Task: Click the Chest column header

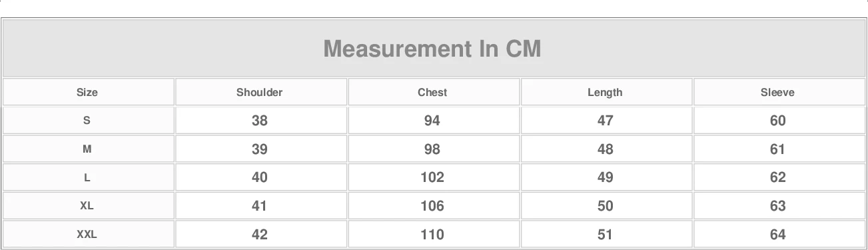Action: (432, 93)
